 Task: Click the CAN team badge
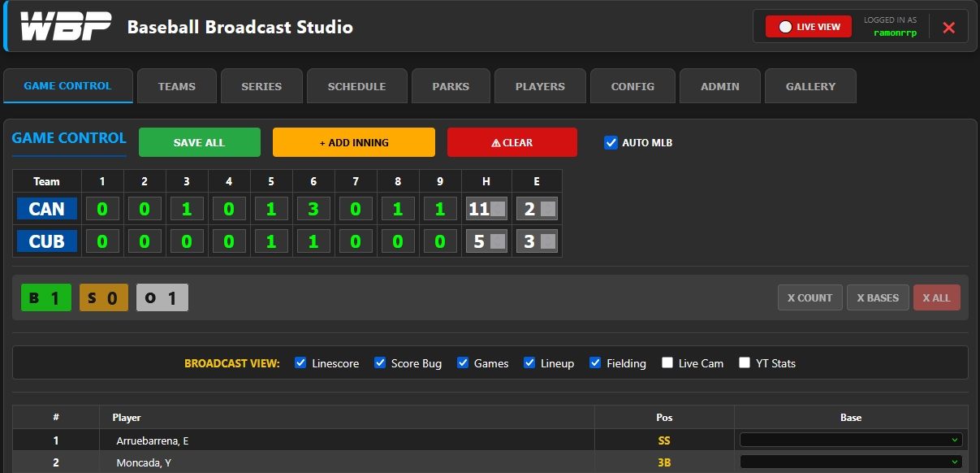[x=47, y=209]
